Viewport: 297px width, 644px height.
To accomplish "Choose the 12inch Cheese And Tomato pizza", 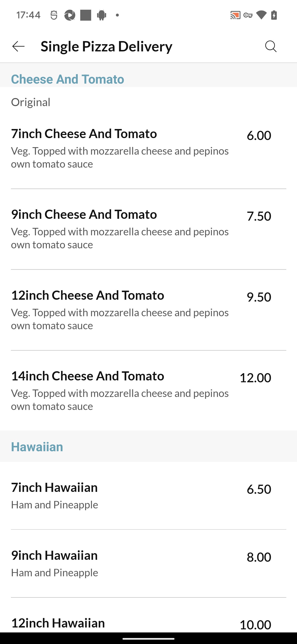I will tap(120, 310).
